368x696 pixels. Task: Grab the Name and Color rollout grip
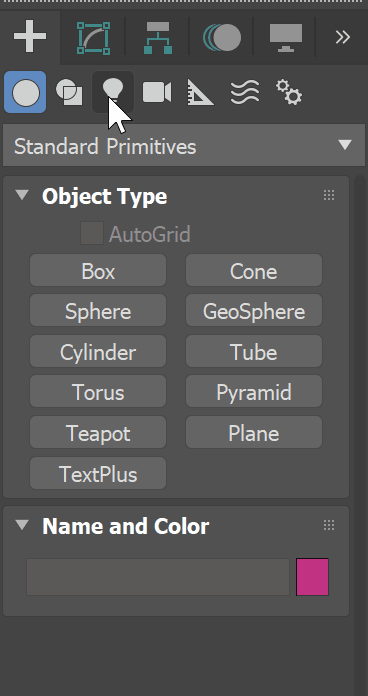pos(329,526)
